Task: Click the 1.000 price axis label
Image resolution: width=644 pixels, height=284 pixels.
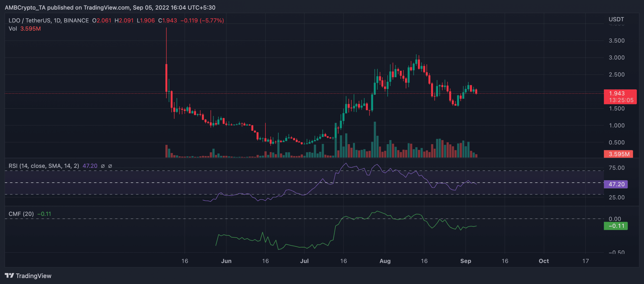Action: 617,125
